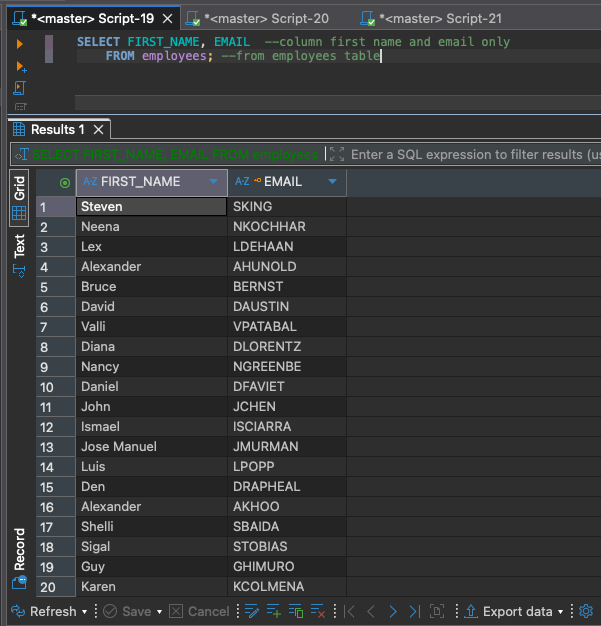Click the Save button

coord(128,611)
